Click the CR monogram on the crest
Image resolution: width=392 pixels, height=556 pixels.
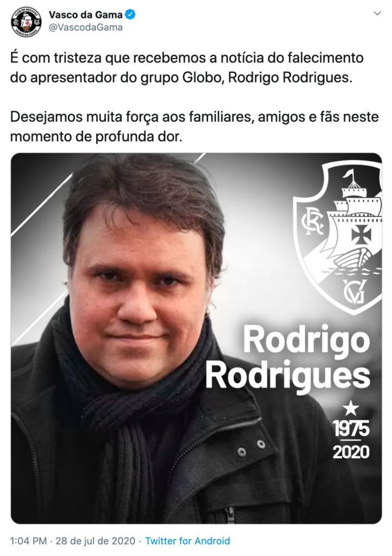(x=312, y=222)
